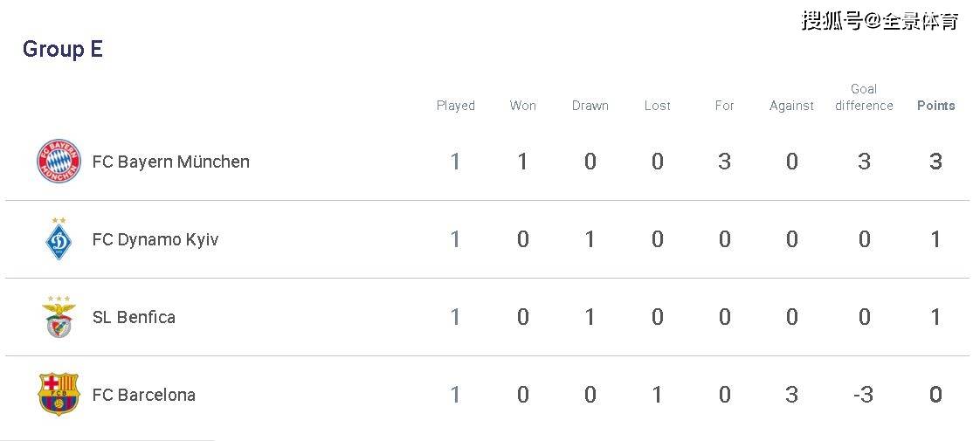Click the Goal difference column header
Screen dimensions: 980x441
click(864, 98)
